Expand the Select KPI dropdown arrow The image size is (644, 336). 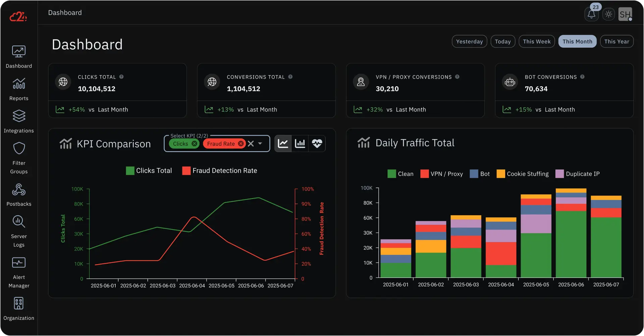260,144
